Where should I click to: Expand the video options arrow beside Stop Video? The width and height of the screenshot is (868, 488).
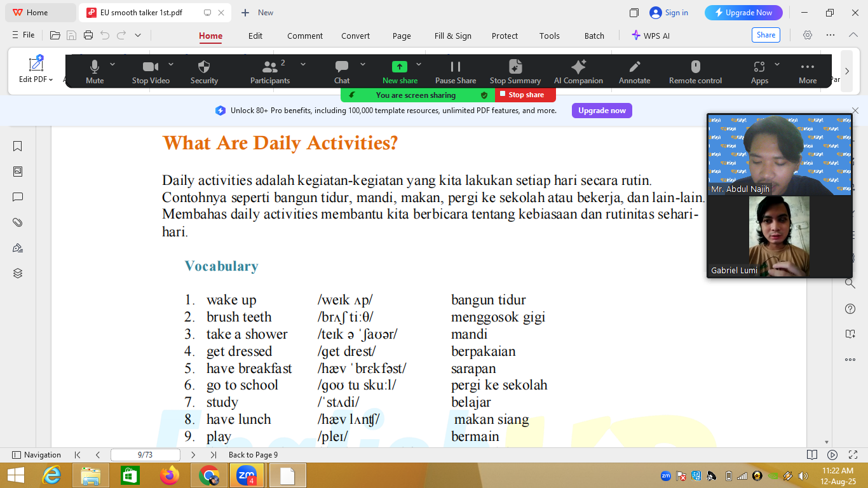[x=171, y=64]
